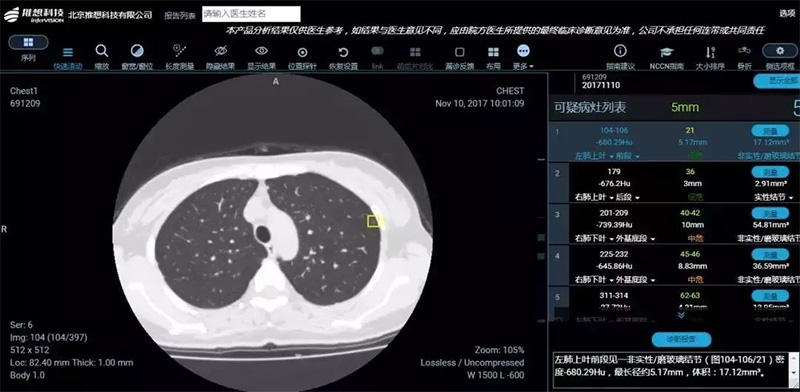Open the 报告列表 (report list) menu

(x=180, y=15)
